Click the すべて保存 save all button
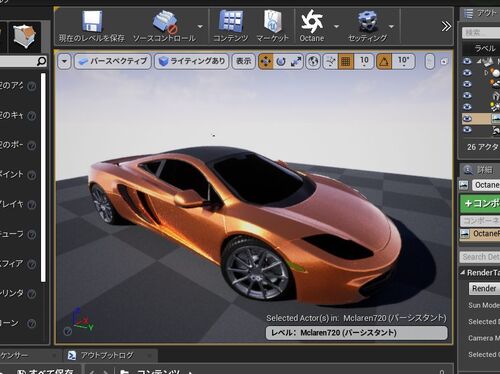 (46, 371)
